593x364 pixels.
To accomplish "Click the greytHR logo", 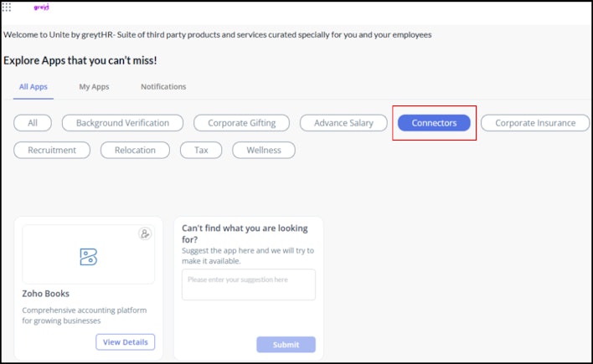I will pyautogui.click(x=42, y=8).
